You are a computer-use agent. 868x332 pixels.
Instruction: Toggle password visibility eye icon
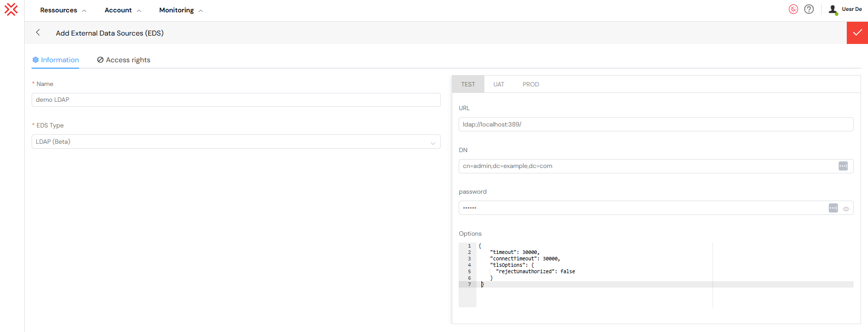(x=846, y=209)
